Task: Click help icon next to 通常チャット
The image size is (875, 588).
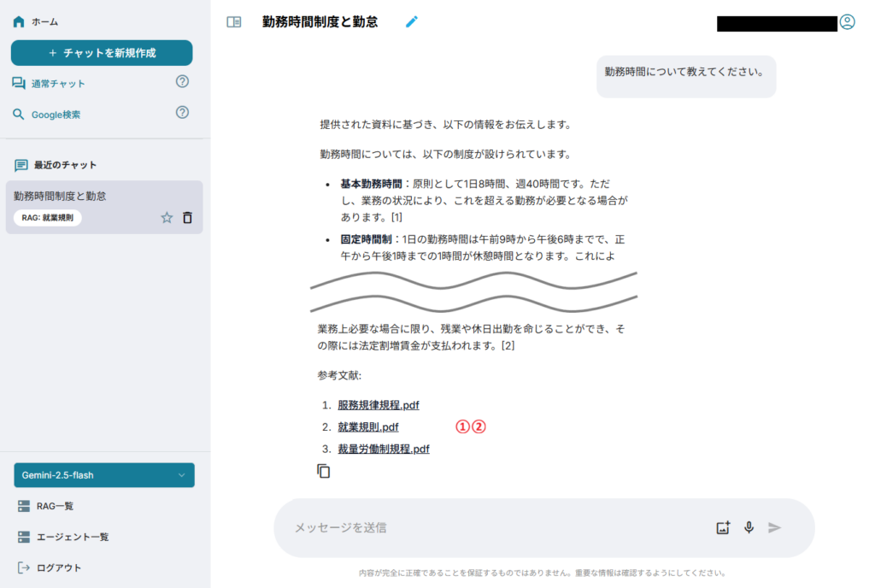Action: click(x=182, y=82)
